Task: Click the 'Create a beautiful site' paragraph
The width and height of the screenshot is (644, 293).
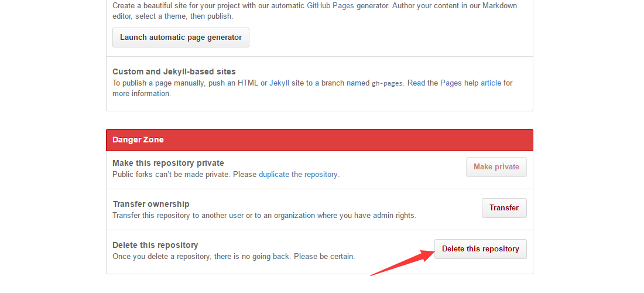Action: pos(314,11)
